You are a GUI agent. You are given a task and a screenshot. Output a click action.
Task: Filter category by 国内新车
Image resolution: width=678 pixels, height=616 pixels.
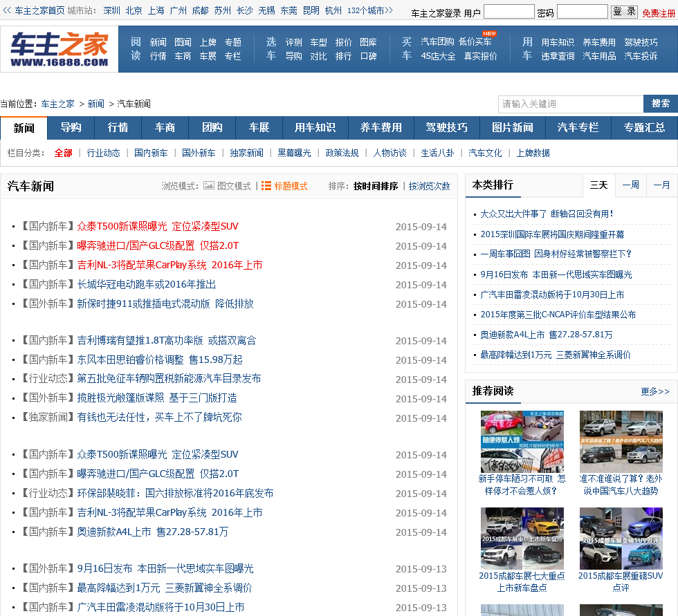click(151, 153)
